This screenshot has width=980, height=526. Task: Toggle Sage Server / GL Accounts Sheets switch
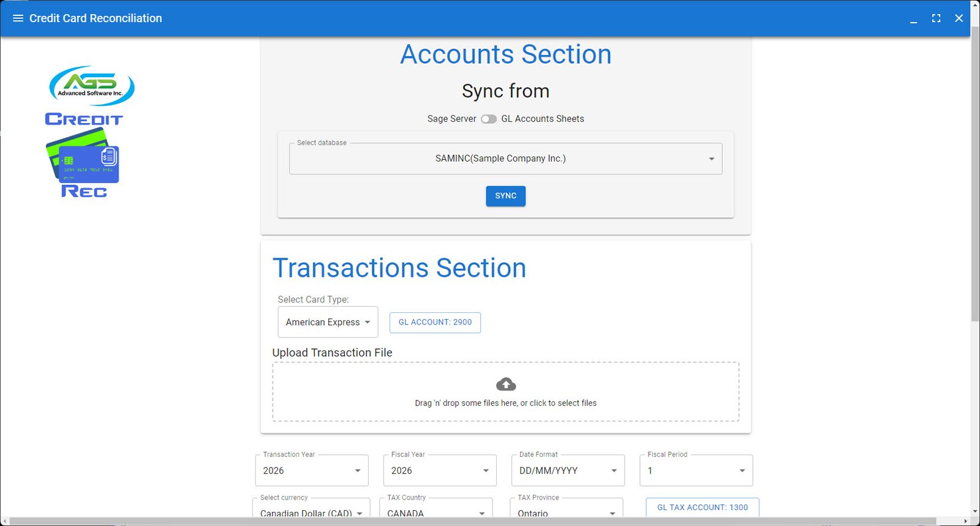[x=489, y=119]
